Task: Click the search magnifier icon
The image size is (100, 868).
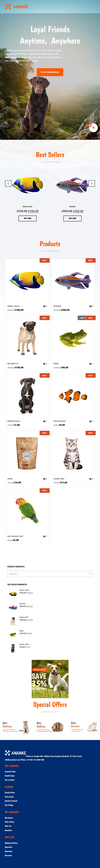Action: (x=90, y=574)
